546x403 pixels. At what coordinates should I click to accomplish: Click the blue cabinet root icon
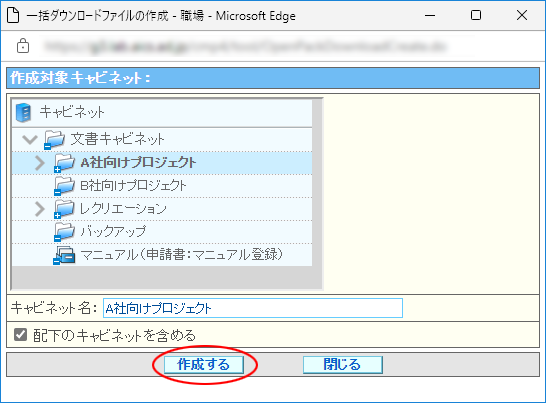click(23, 113)
